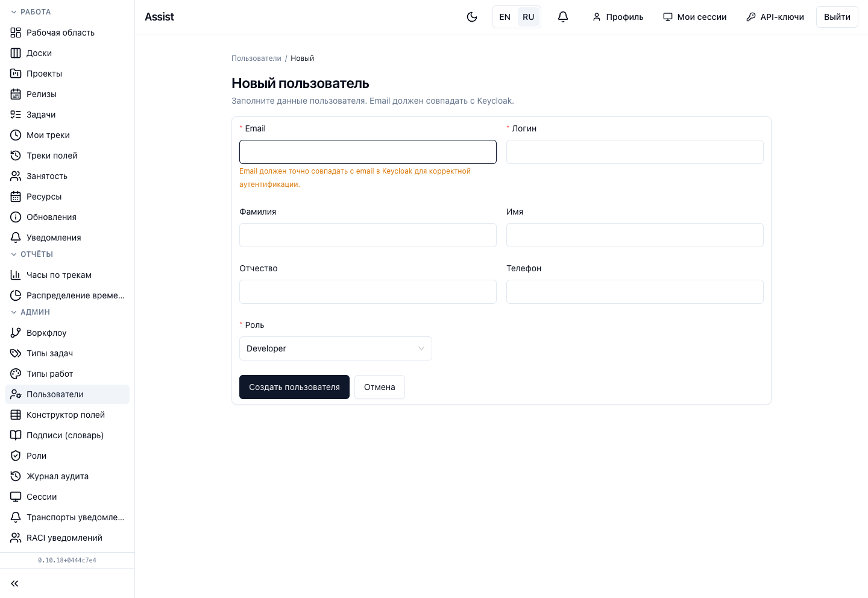The image size is (868, 598).
Task: Click the Занятость people icon
Action: coord(16,176)
